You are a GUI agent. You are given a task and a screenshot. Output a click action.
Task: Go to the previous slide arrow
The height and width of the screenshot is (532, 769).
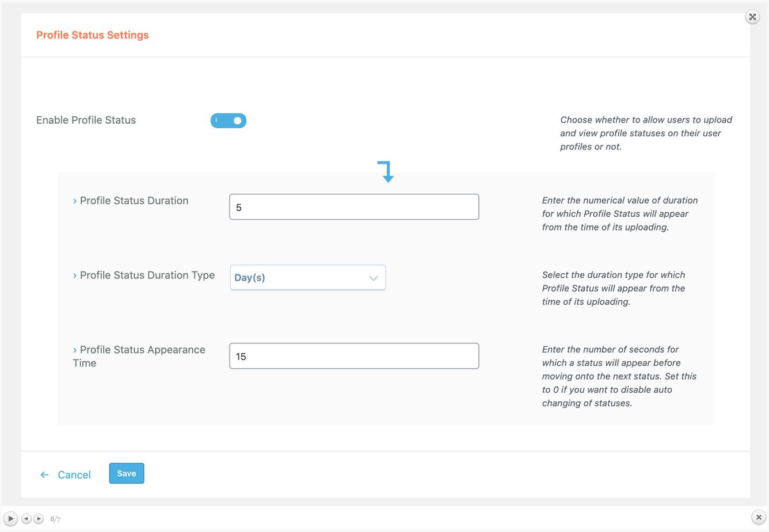(26, 519)
